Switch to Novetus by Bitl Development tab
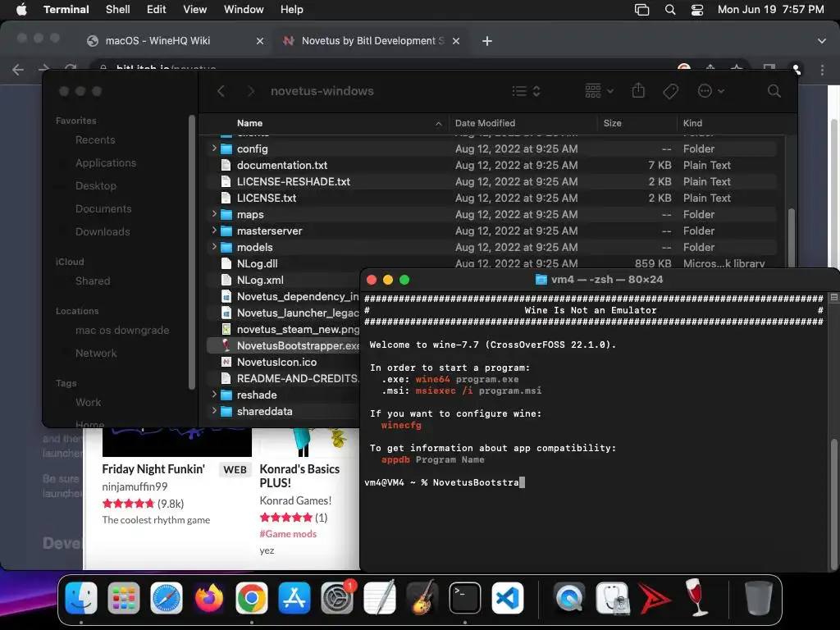Screen dimensions: 840x630 click(373, 41)
